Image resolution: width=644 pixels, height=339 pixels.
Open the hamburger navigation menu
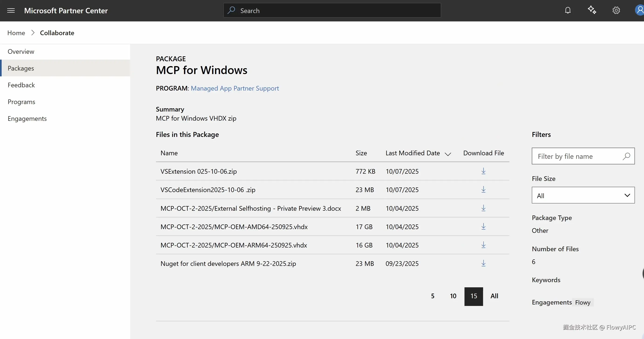click(11, 10)
